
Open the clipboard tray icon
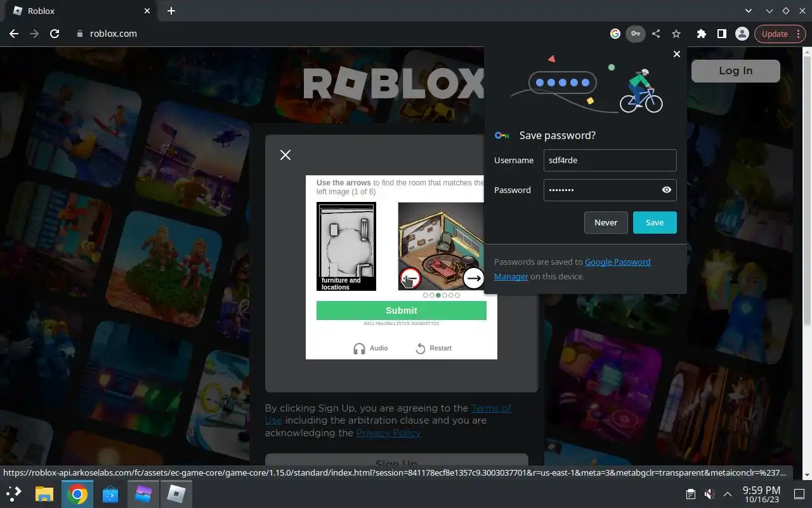tap(691, 494)
